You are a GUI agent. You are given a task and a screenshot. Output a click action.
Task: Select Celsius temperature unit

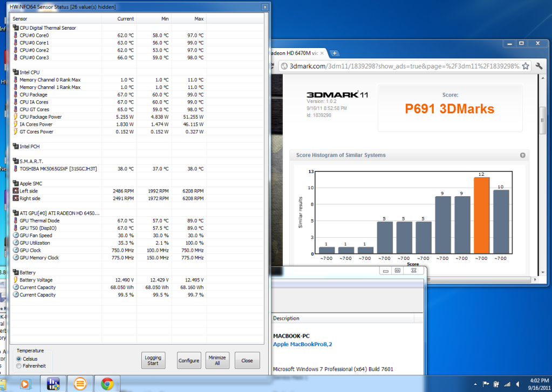(x=19, y=359)
